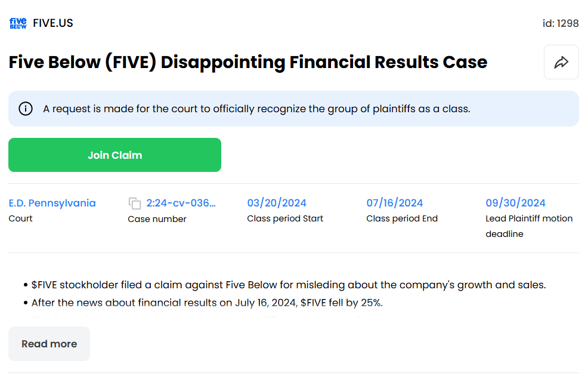Click the first bullet about stockholder claim
Screen dimensions: 588x376
click(x=289, y=285)
